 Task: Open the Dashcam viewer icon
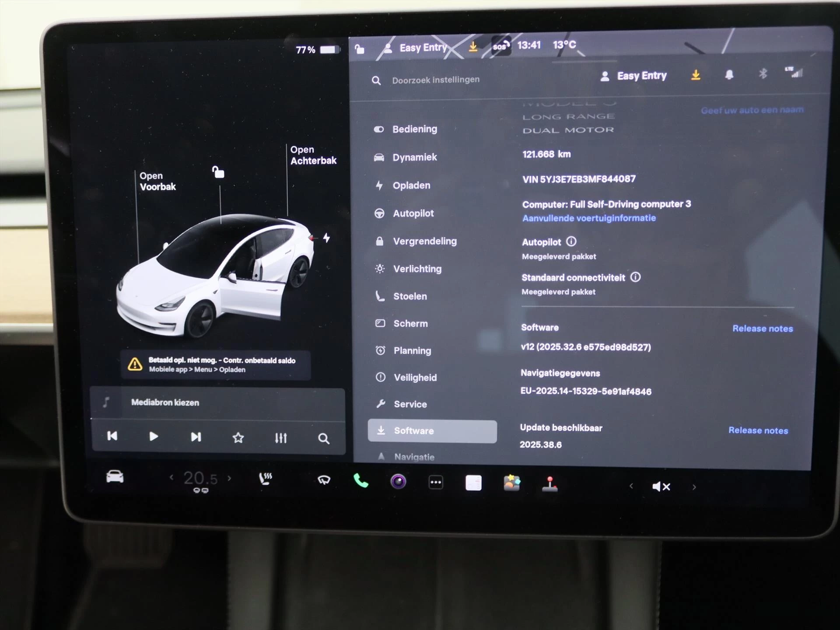[398, 482]
